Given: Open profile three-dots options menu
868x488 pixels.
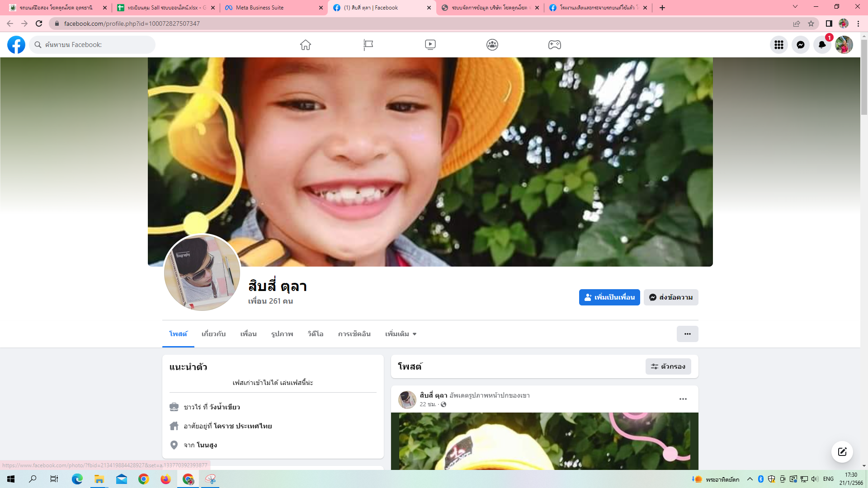Looking at the screenshot, I should tap(687, 334).
